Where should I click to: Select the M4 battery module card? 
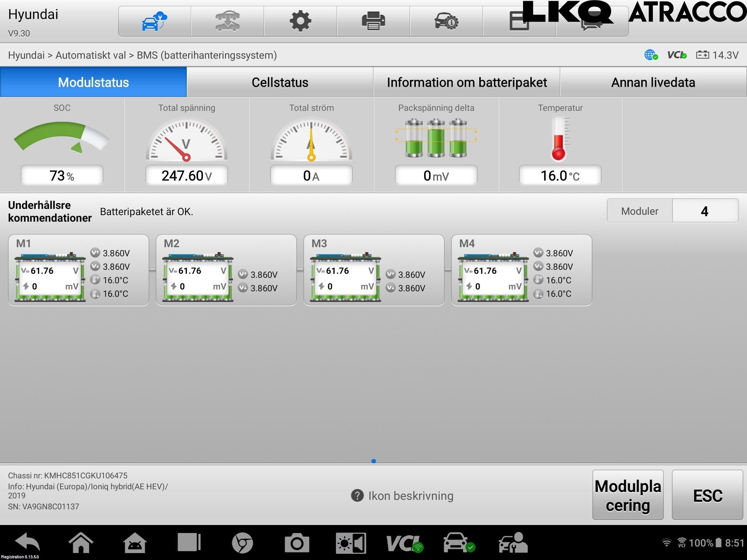pyautogui.click(x=522, y=270)
